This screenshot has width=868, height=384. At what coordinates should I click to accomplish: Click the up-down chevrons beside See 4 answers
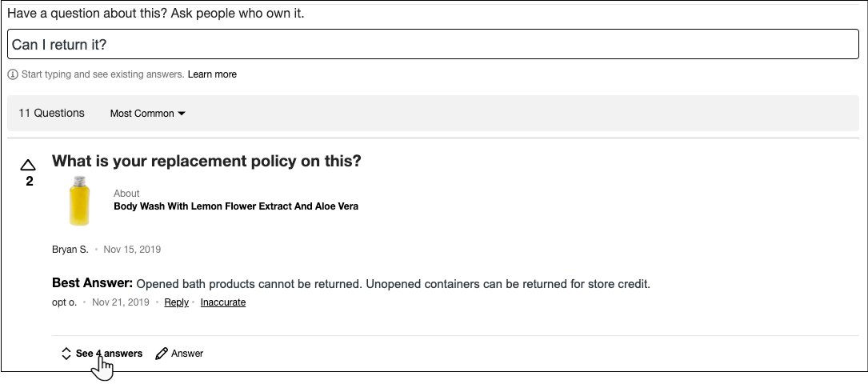tap(66, 354)
